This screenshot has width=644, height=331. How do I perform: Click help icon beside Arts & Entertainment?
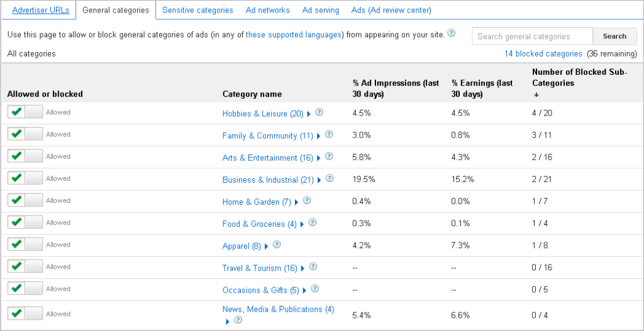328,156
